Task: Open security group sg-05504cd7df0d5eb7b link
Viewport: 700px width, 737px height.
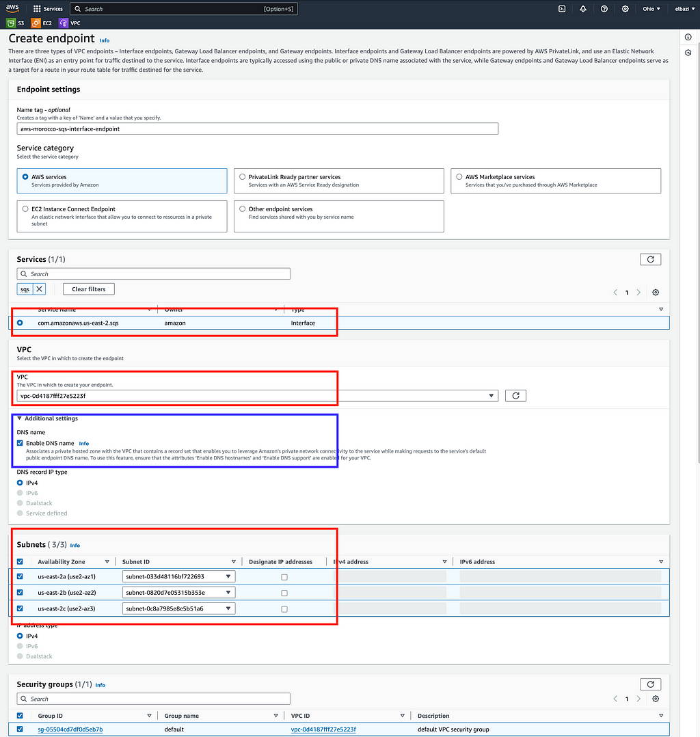Action: point(70,729)
